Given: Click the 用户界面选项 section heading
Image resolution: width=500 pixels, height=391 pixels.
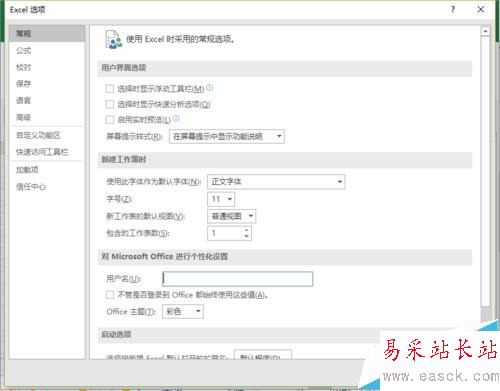Looking at the screenshot, I should coord(124,68).
